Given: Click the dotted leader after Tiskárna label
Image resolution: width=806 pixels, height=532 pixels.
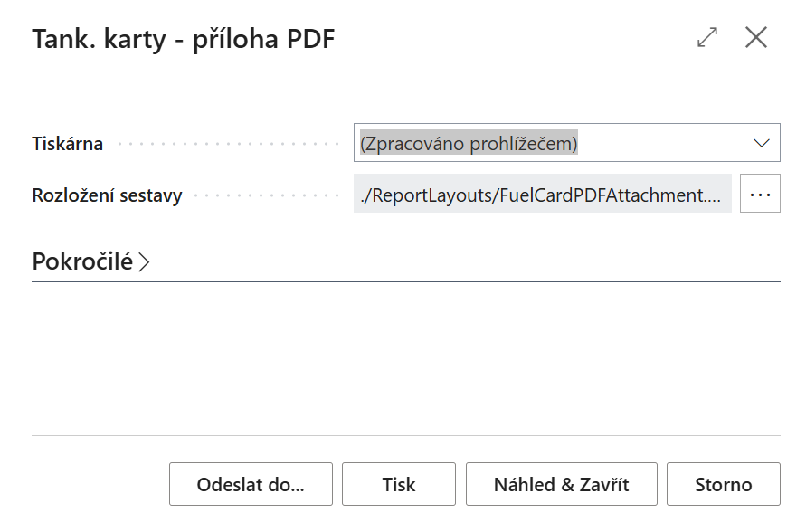Looking at the screenshot, I should click(226, 144).
